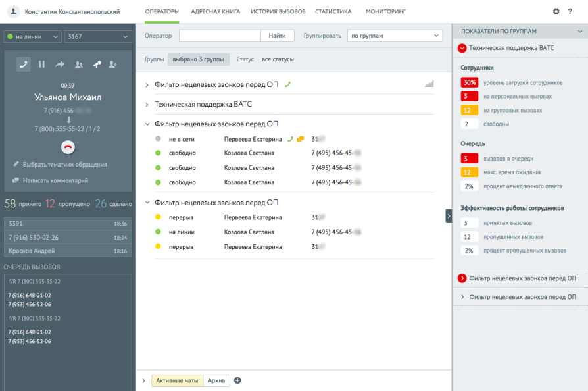The width and height of the screenshot is (588, 391).
Task: Switch to the Операторы tab
Action: (162, 11)
